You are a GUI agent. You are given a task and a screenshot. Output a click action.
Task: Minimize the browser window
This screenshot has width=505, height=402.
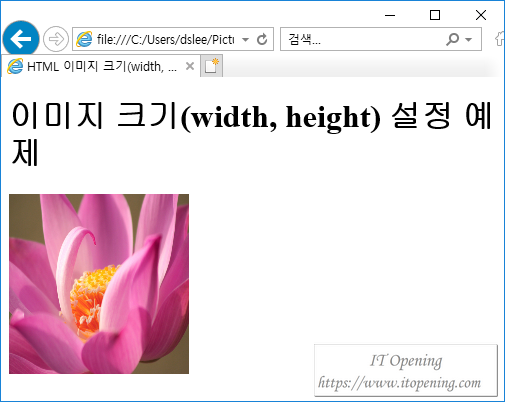click(x=390, y=15)
